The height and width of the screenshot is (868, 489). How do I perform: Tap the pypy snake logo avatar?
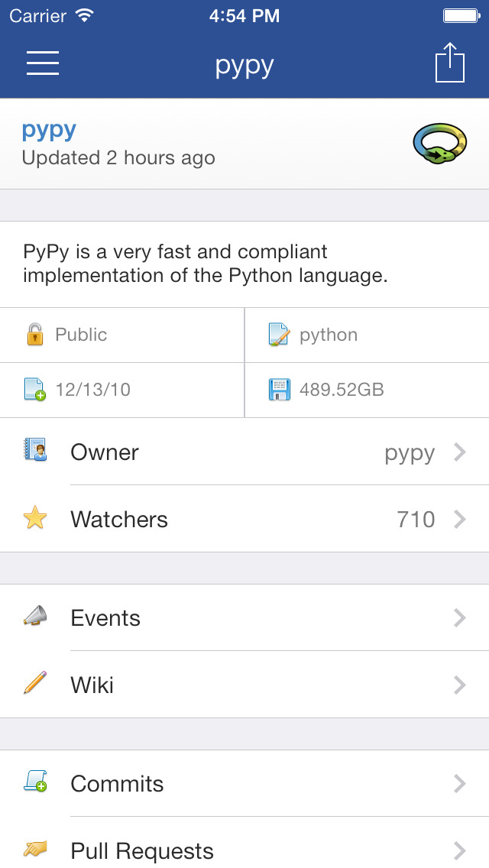[440, 144]
